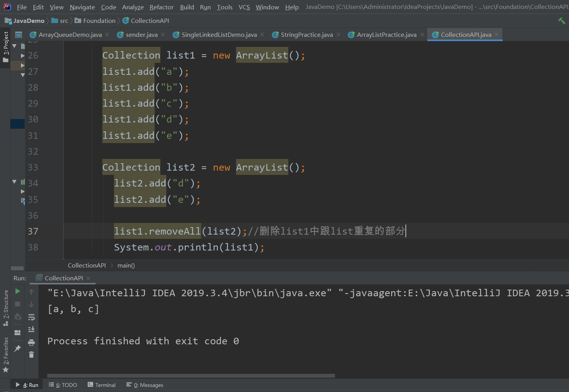
Task: Open the Code menu
Action: 109,7
